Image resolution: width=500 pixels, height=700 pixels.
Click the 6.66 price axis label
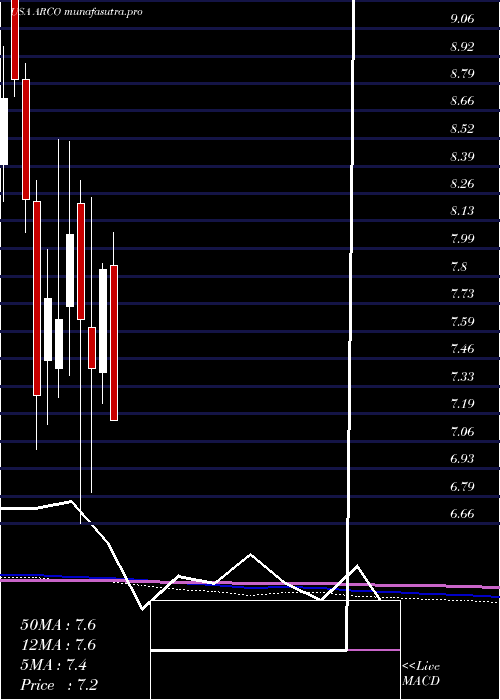tap(462, 514)
